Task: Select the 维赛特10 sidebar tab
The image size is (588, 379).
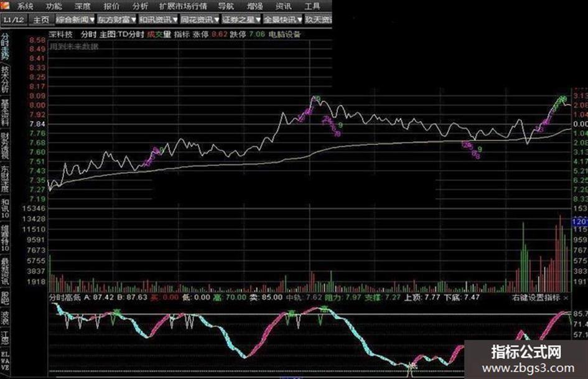Action: [5, 238]
